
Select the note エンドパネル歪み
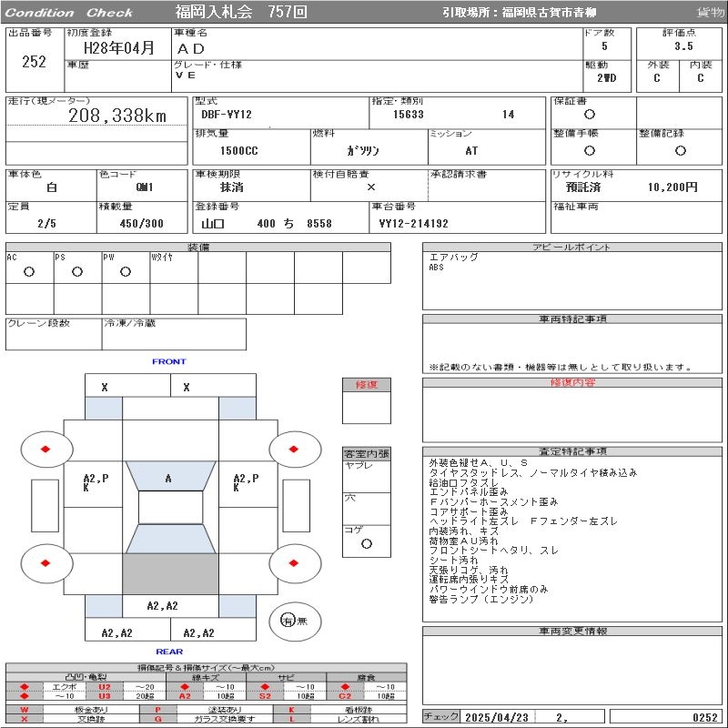[x=469, y=491]
